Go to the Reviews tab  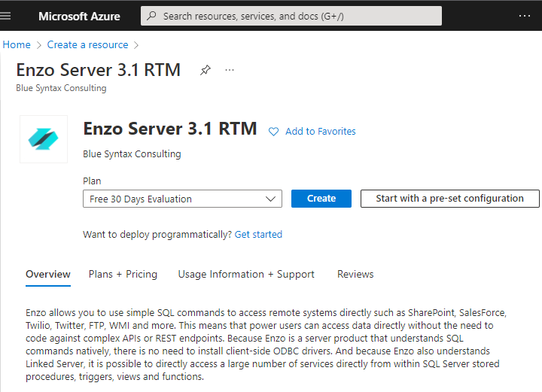[x=355, y=274]
